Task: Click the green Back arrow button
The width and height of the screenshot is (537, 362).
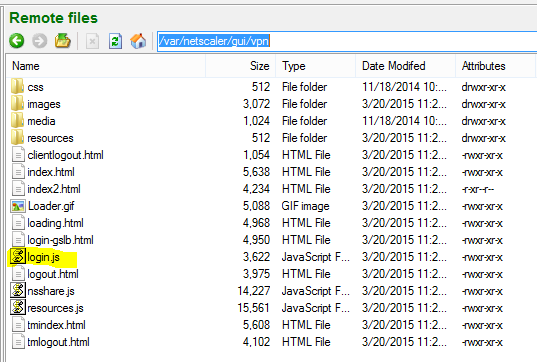Action: point(16,41)
